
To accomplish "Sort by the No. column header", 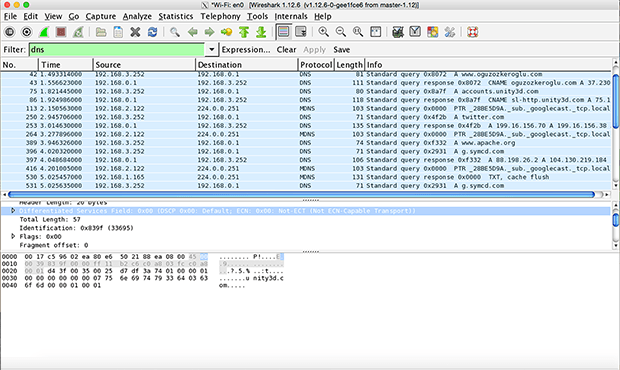I will [19, 65].
